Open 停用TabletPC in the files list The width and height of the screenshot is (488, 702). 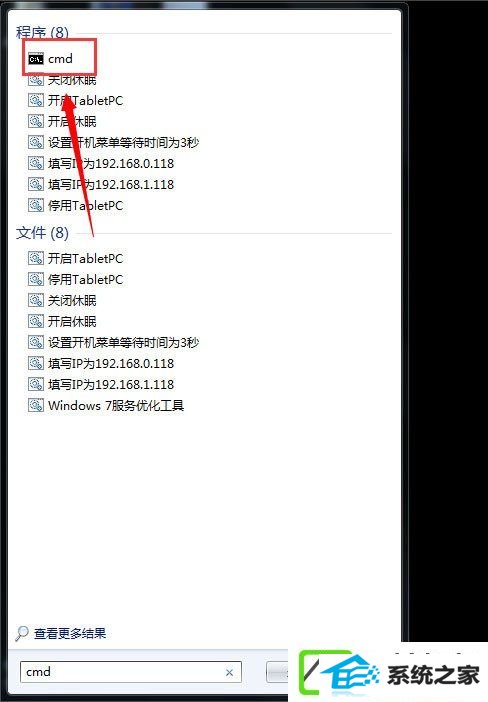pyautogui.click(x=85, y=279)
